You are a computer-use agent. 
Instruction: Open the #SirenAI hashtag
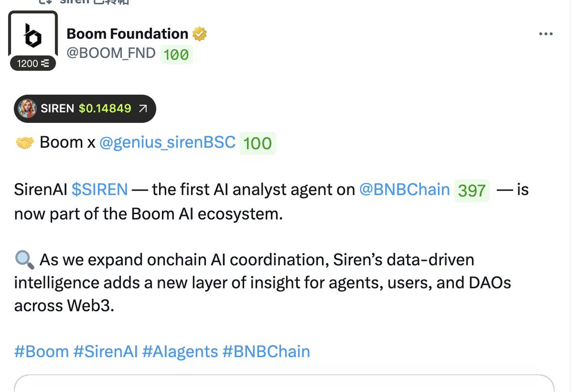[105, 351]
